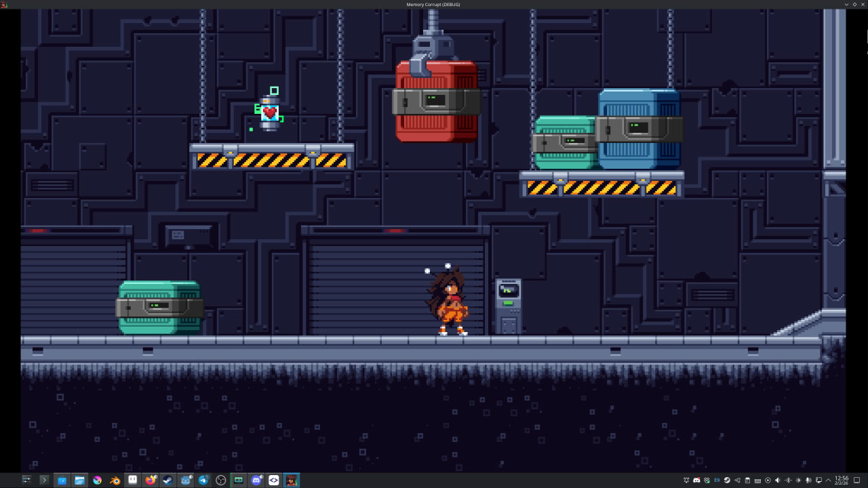Launch Steam from the taskbar
This screenshot has height=488, width=868.
(167, 481)
